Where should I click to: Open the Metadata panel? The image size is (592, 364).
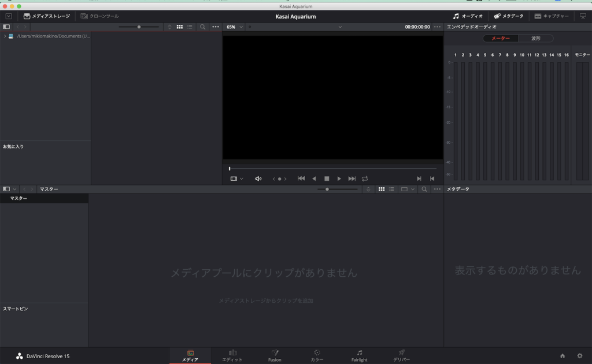pyautogui.click(x=506, y=16)
